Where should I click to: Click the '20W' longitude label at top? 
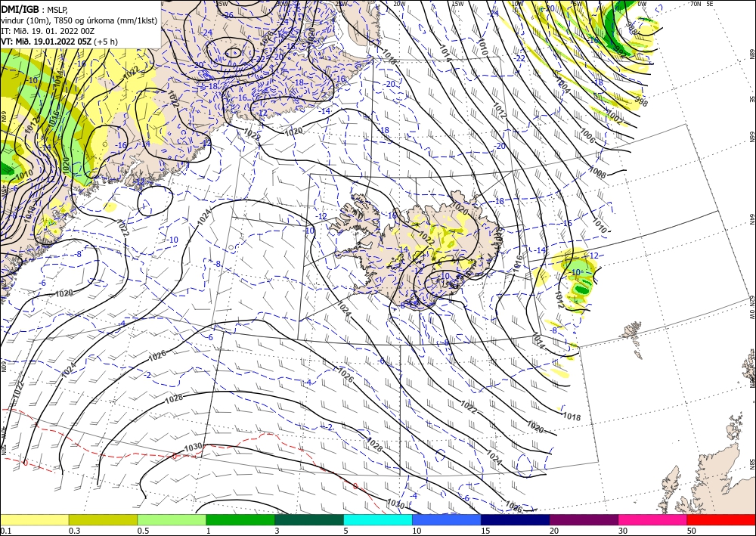[398, 4]
